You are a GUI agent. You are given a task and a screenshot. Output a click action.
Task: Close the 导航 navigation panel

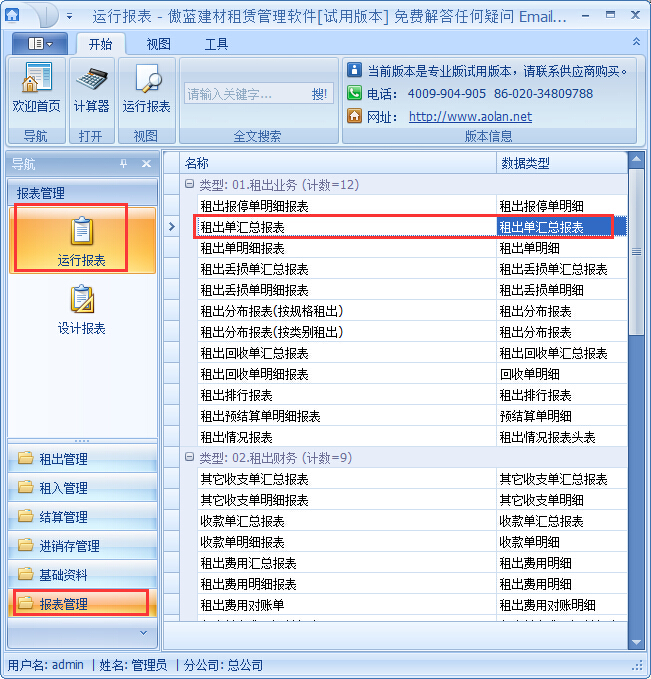coord(146,164)
